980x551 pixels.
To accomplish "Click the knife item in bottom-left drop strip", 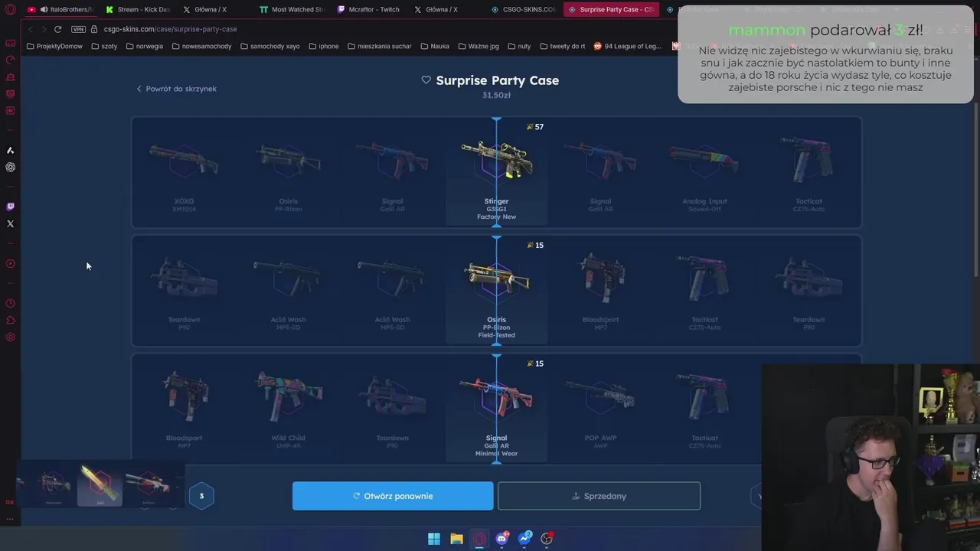I will pos(100,485).
